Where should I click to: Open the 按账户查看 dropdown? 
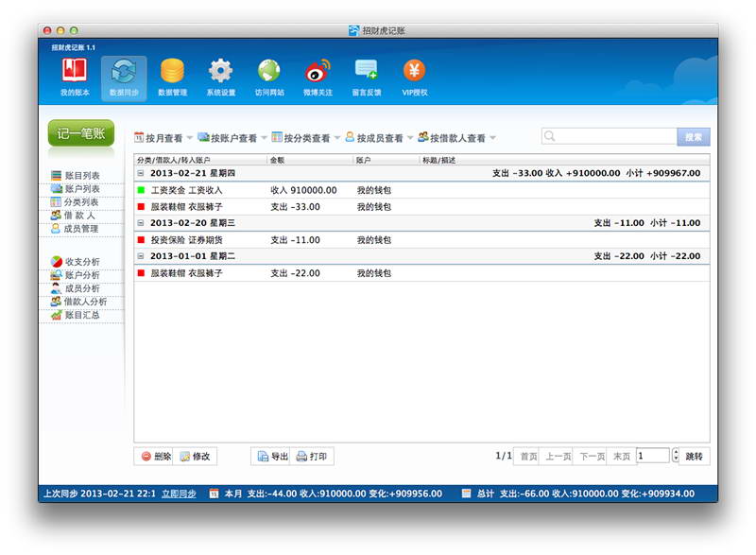[x=232, y=138]
